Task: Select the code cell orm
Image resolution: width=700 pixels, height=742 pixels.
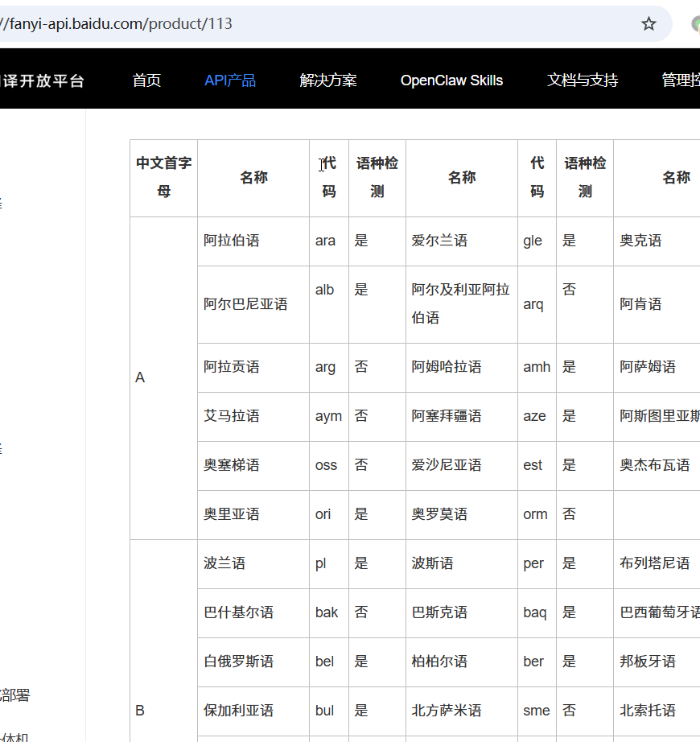Action: [537, 515]
